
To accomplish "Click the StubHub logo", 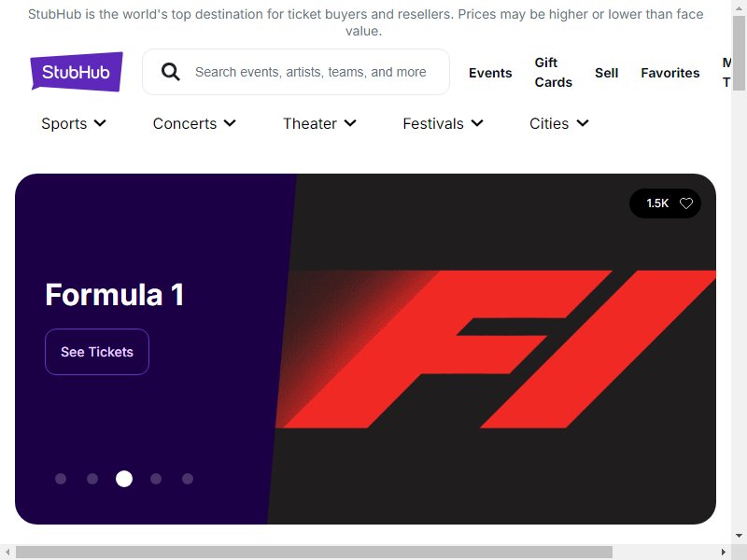I will tap(77, 72).
